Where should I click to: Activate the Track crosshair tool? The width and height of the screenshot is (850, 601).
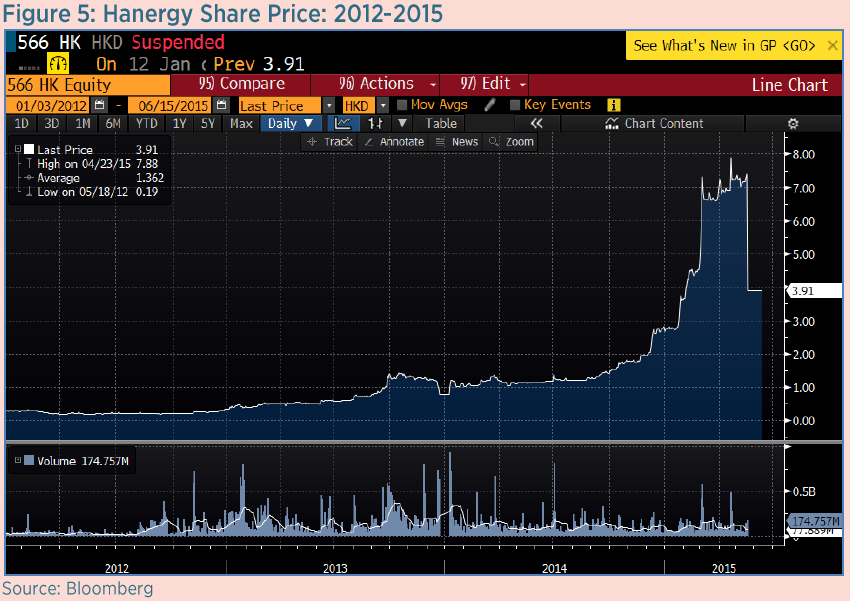(x=330, y=142)
